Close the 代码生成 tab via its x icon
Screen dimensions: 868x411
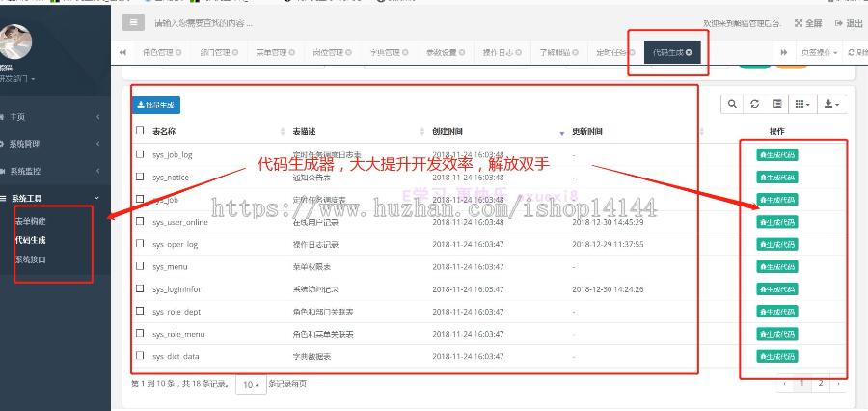[x=689, y=53]
